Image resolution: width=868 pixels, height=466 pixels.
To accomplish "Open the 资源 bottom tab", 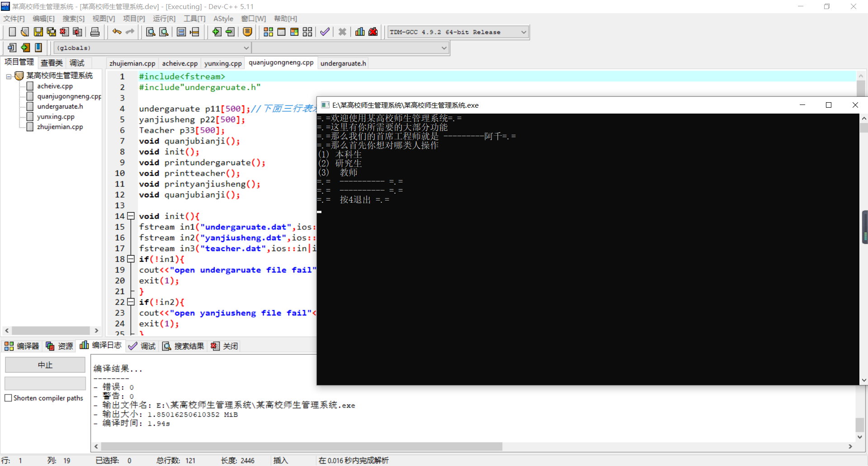I will pyautogui.click(x=59, y=346).
